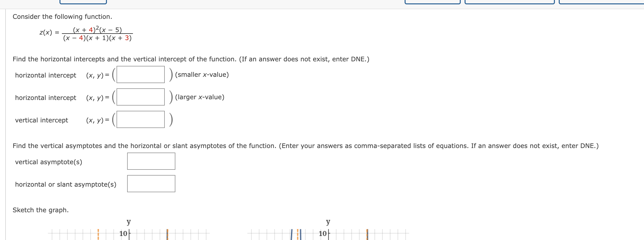This screenshot has width=644, height=240.
Task: Click the dashed orange asymptote in the left graph
Action: pos(98,234)
